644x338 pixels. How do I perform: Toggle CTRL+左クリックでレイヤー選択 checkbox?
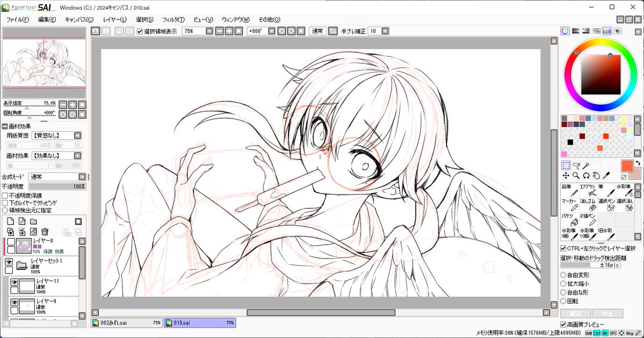pos(563,248)
